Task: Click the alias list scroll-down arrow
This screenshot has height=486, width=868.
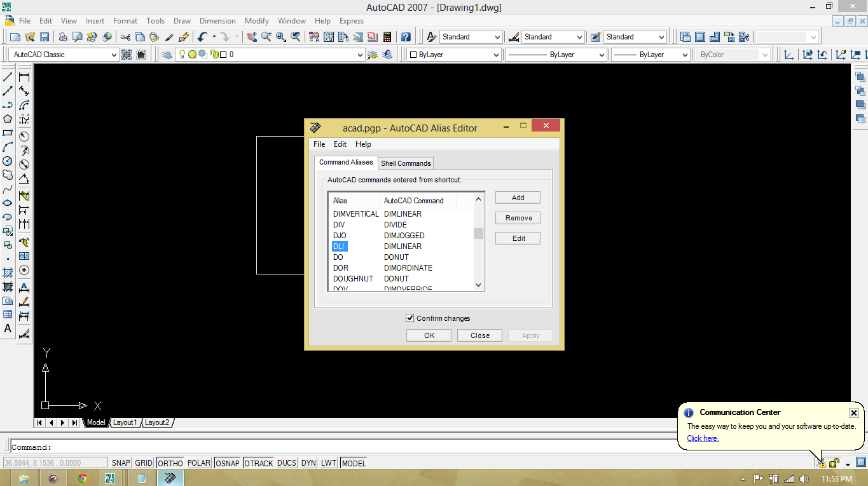Action: coord(478,285)
